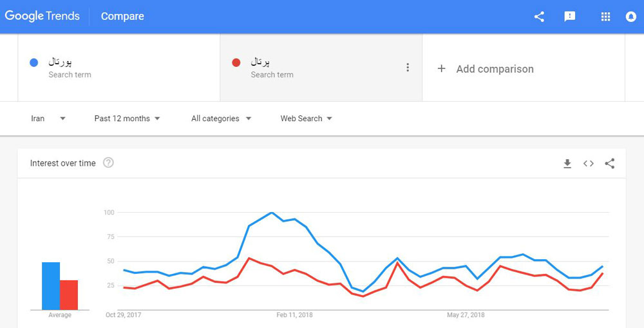The height and width of the screenshot is (328, 644).
Task: Click the Google Trends logo link
Action: point(43,17)
